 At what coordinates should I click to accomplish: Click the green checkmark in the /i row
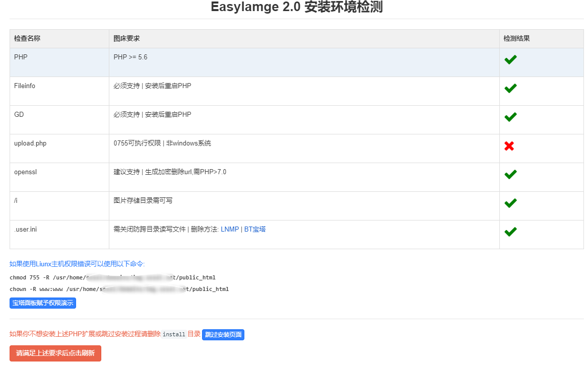click(x=510, y=203)
